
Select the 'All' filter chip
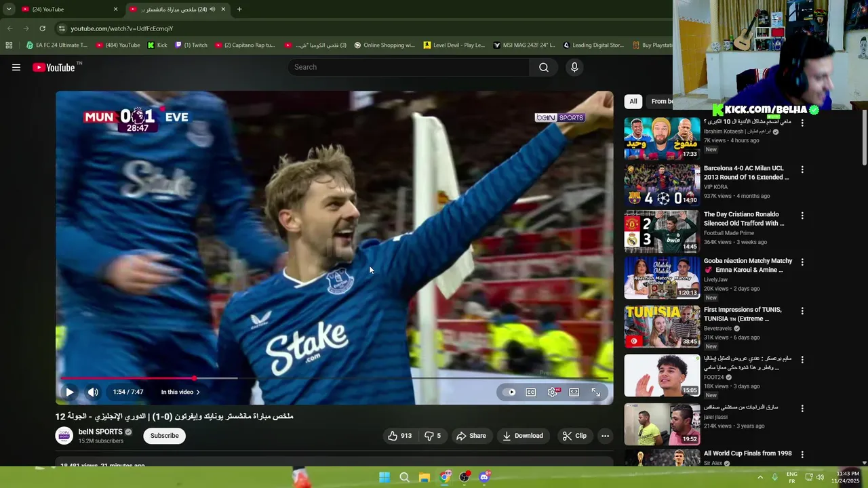pos(633,102)
